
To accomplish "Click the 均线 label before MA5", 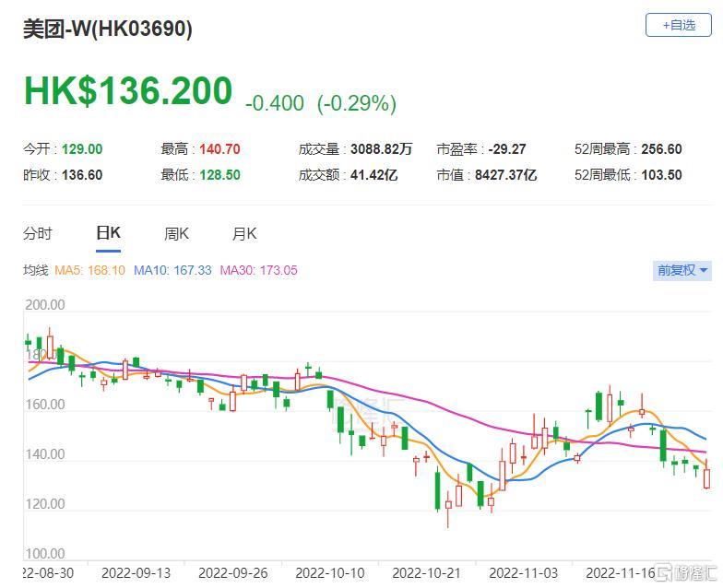I will (36, 271).
